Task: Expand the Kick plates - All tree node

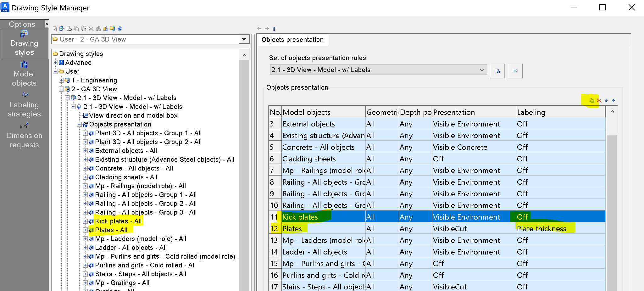Action: pos(85,221)
